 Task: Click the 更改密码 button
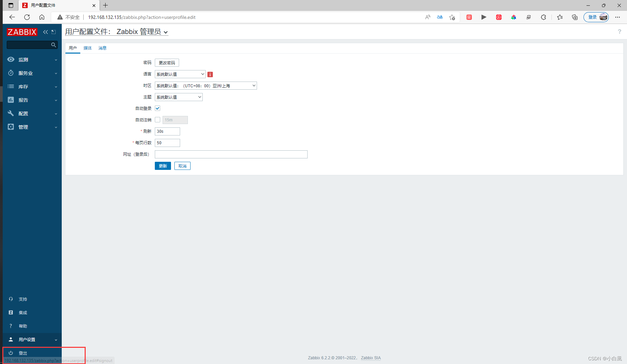[x=167, y=63]
